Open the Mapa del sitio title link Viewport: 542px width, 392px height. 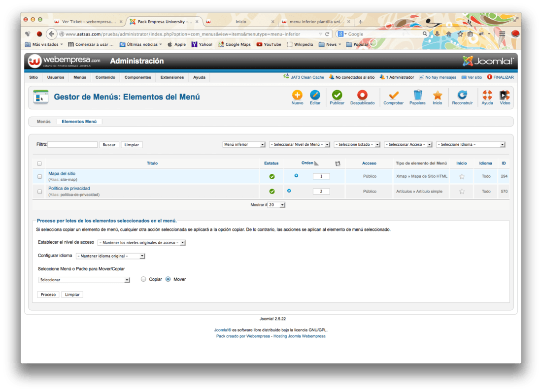[x=62, y=173]
